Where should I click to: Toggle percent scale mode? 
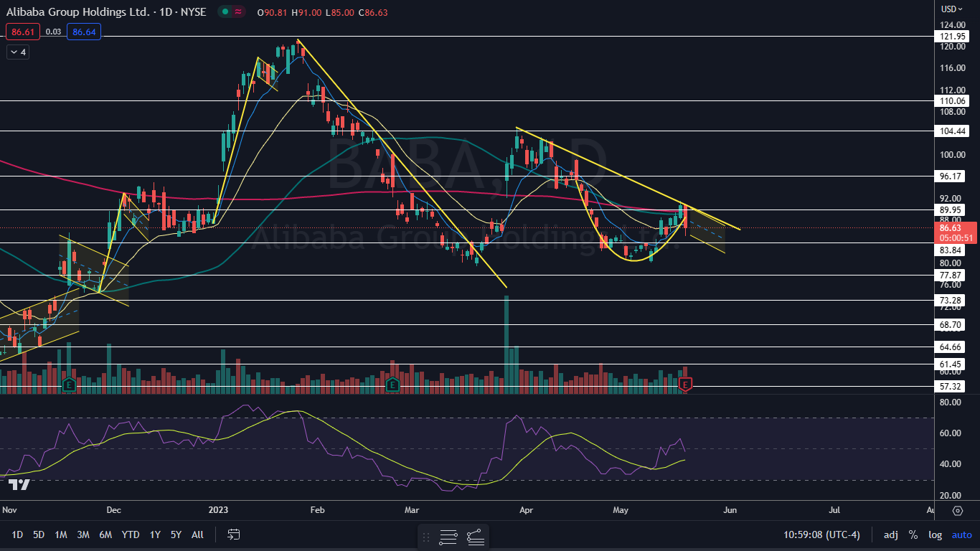pyautogui.click(x=913, y=534)
